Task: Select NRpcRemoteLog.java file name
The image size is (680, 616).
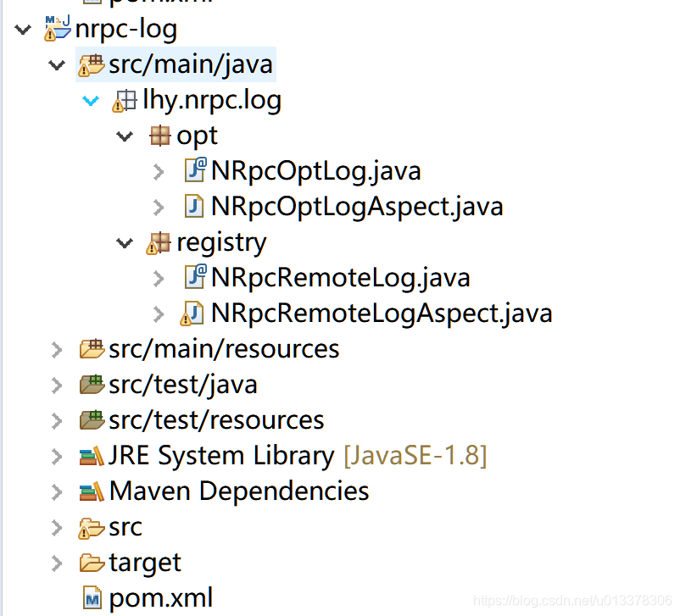Action: 341,278
